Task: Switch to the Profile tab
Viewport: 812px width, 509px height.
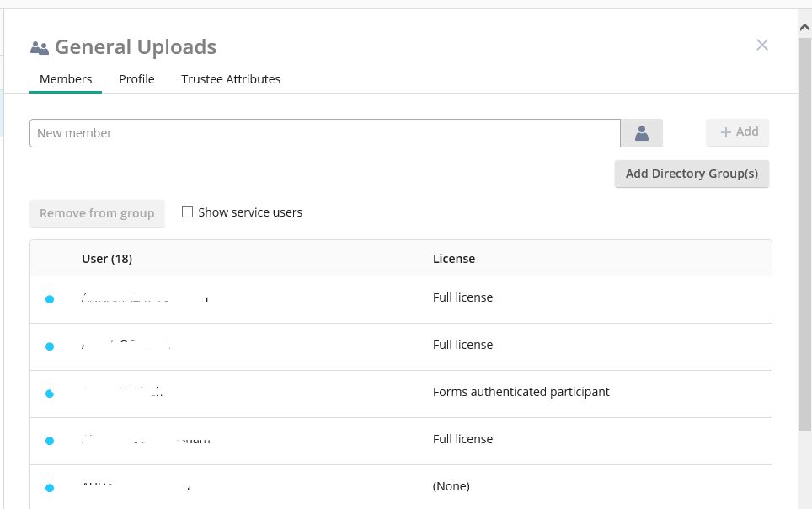Action: point(136,79)
